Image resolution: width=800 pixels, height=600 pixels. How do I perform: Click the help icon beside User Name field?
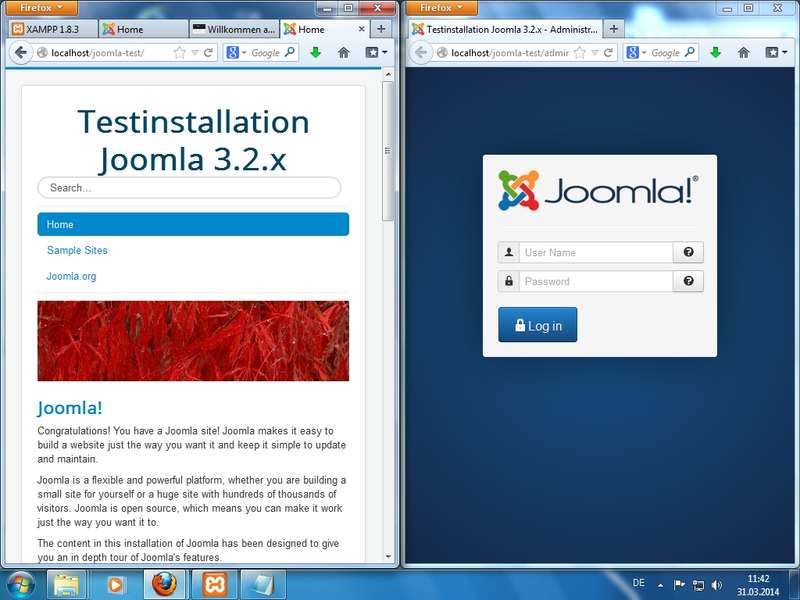[688, 252]
